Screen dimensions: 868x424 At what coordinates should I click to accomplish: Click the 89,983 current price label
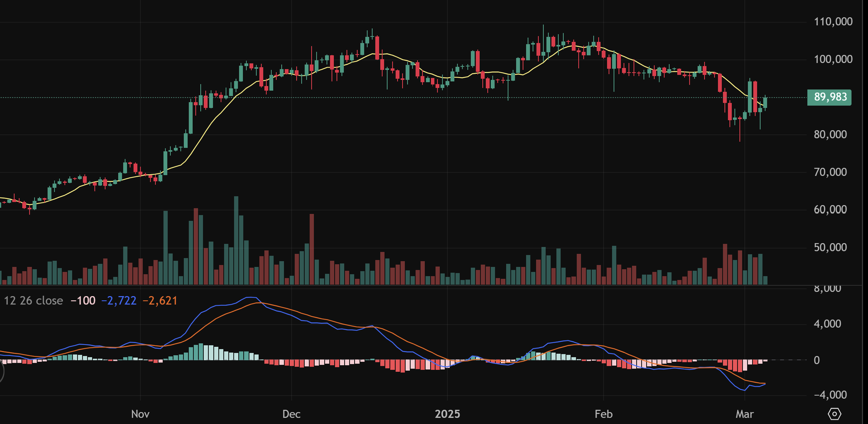point(830,97)
